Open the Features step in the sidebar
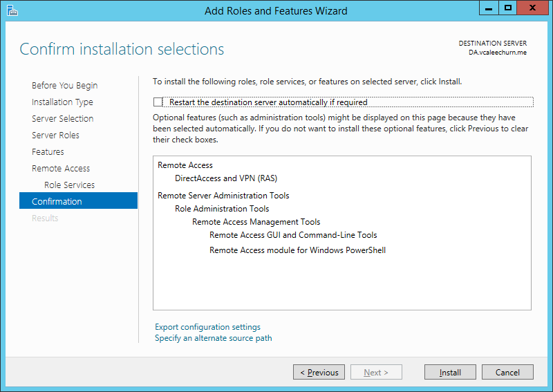Viewport: 553px width, 392px height. pos(48,151)
